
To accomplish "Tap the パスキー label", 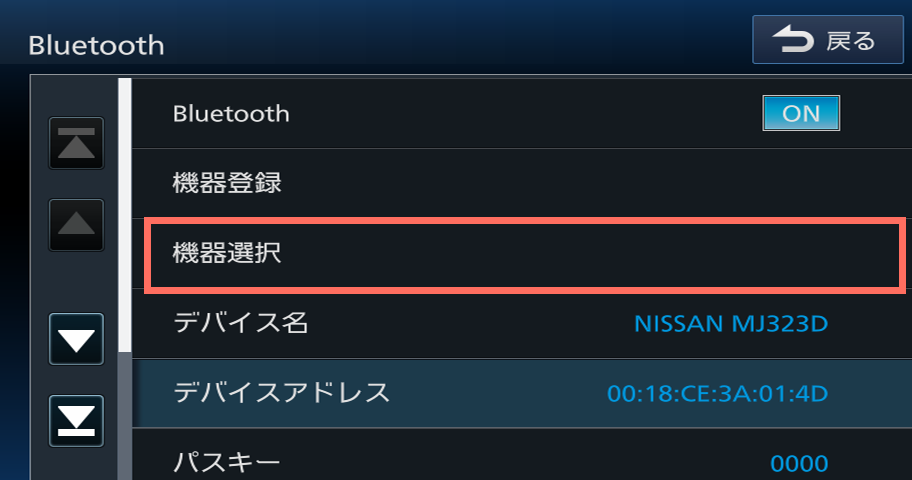I will [x=226, y=462].
